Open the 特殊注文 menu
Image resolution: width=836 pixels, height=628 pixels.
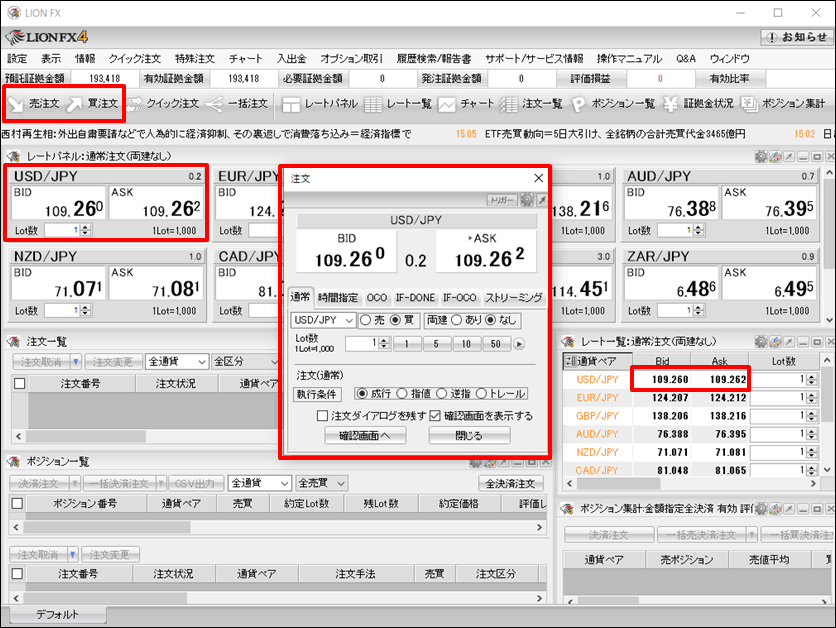pos(195,59)
